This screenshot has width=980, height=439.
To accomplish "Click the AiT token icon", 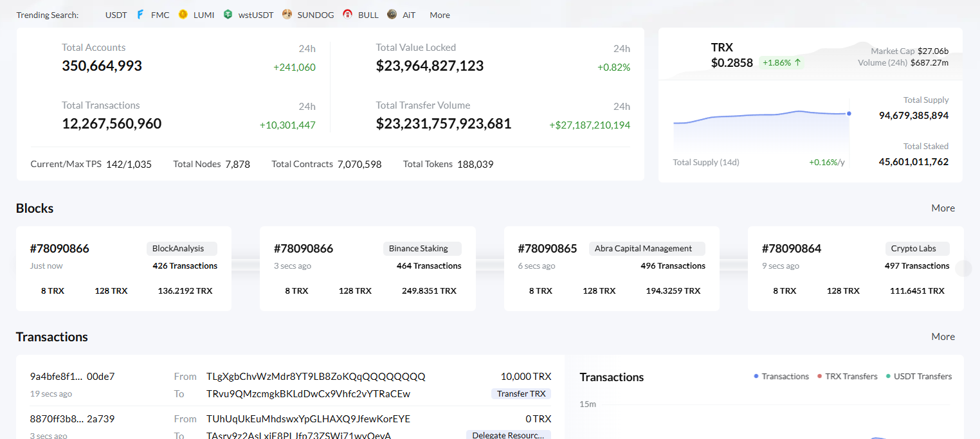I will [392, 15].
